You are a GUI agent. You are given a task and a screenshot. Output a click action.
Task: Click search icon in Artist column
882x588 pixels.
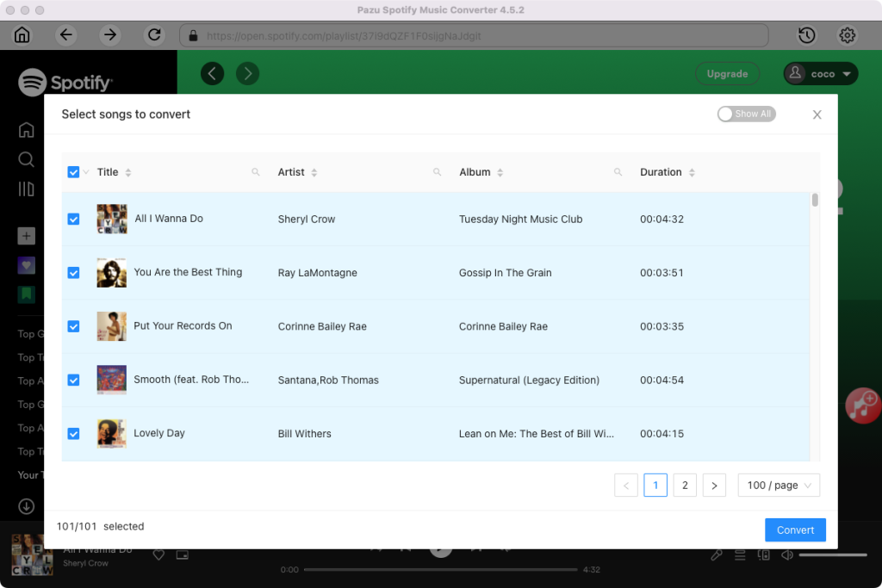click(x=438, y=172)
